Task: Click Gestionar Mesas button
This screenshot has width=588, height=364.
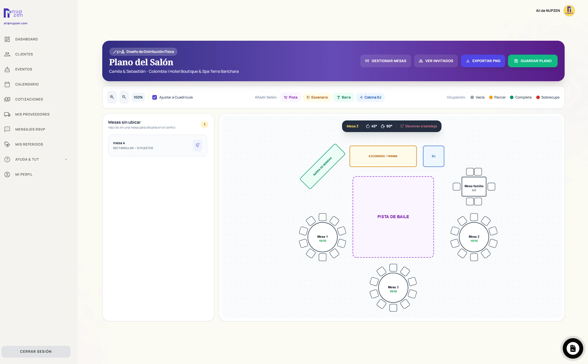Action: (x=385, y=61)
